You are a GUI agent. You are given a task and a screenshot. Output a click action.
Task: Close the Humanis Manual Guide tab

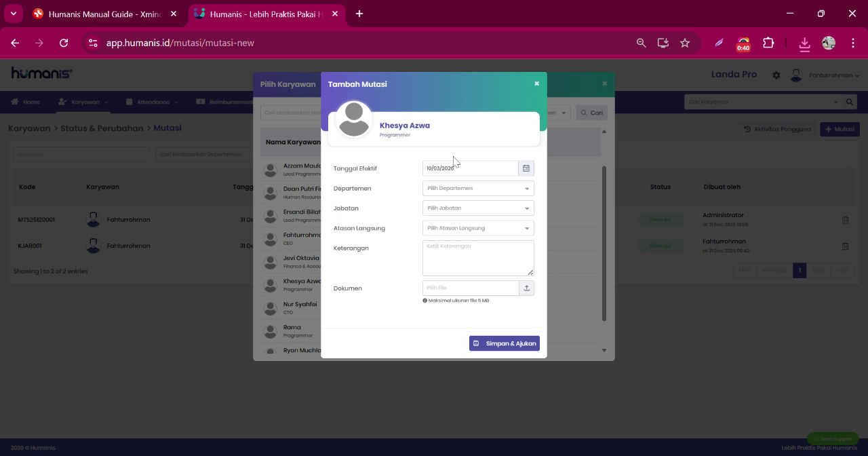pyautogui.click(x=174, y=14)
